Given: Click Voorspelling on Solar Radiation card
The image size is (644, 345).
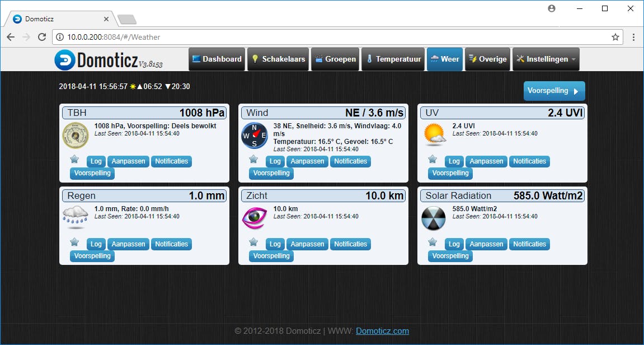Looking at the screenshot, I should [x=450, y=256].
